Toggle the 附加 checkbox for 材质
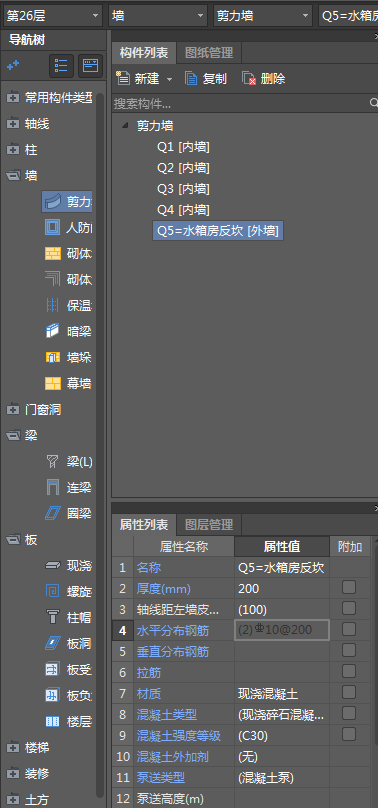Viewport: 378px width, 808px height. click(x=349, y=692)
